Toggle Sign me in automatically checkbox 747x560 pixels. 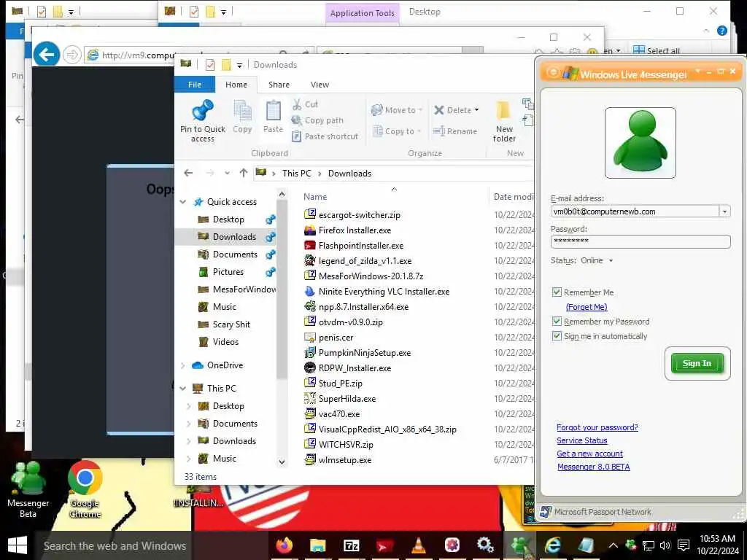(557, 335)
